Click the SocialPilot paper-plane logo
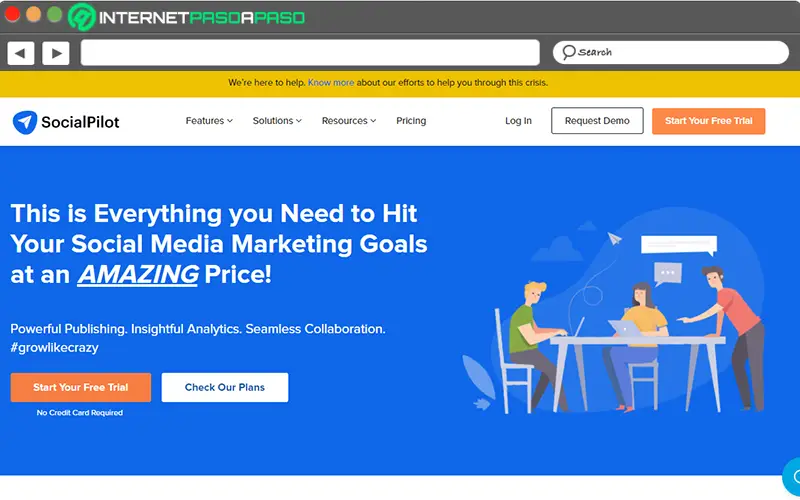 click(24, 122)
